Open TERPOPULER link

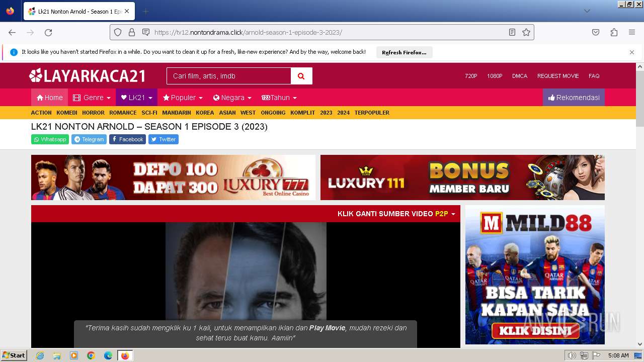click(x=372, y=113)
